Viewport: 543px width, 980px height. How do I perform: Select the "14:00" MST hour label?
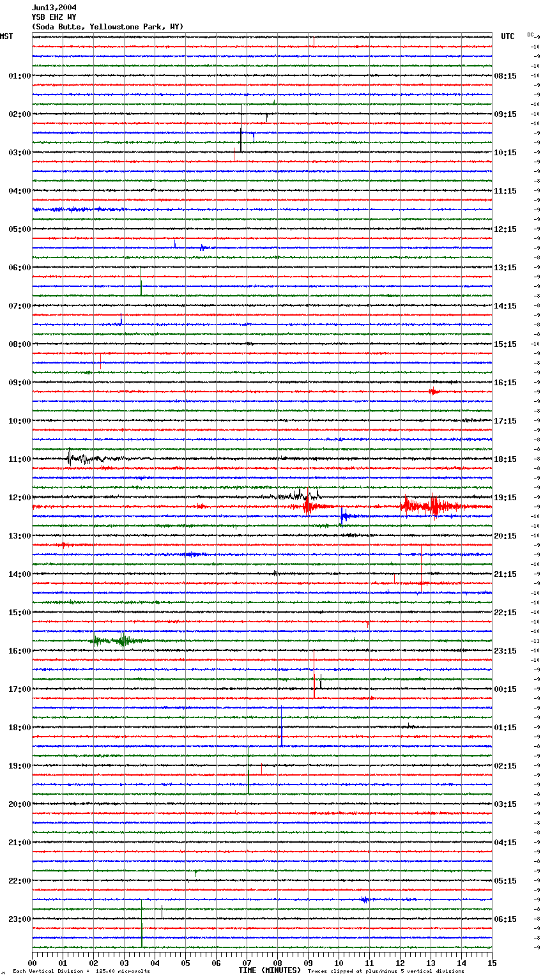pyautogui.click(x=20, y=574)
